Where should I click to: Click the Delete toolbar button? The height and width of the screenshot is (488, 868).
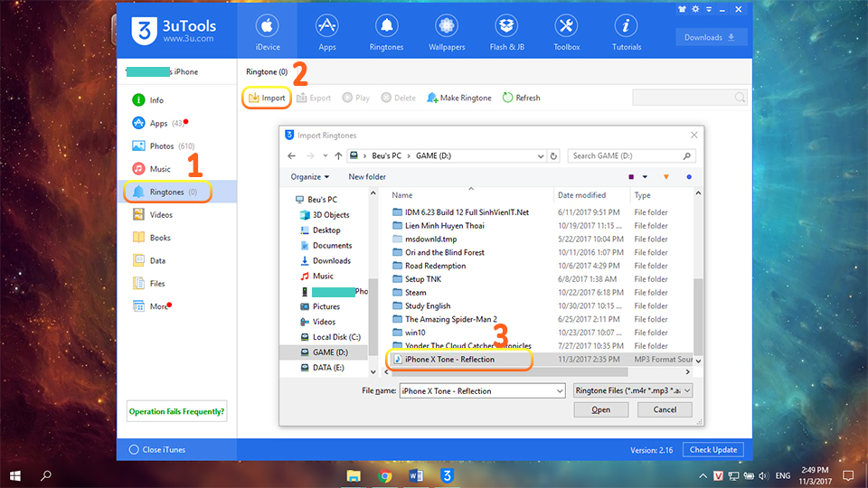[399, 98]
